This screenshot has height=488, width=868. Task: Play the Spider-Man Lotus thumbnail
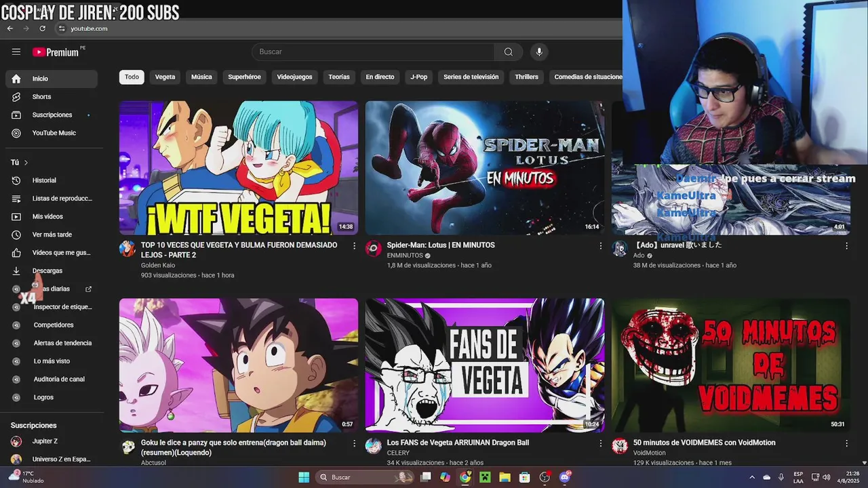tap(485, 168)
